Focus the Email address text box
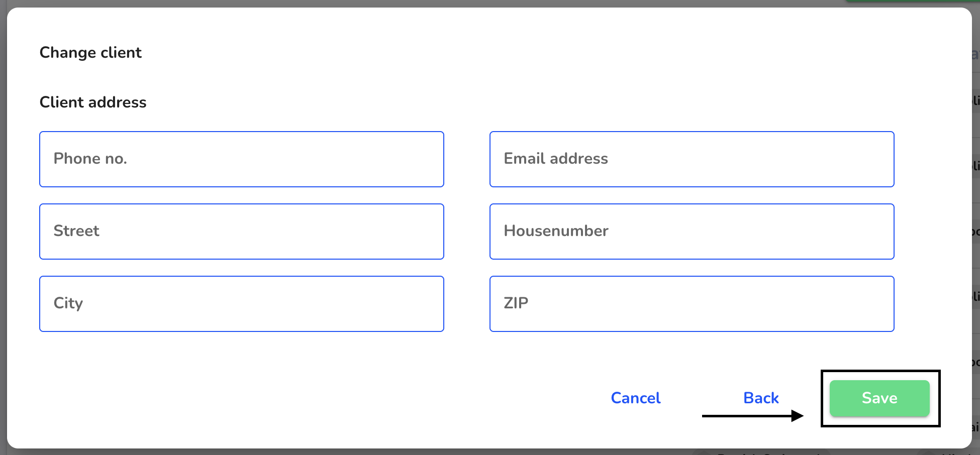The height and width of the screenshot is (455, 980). [692, 159]
